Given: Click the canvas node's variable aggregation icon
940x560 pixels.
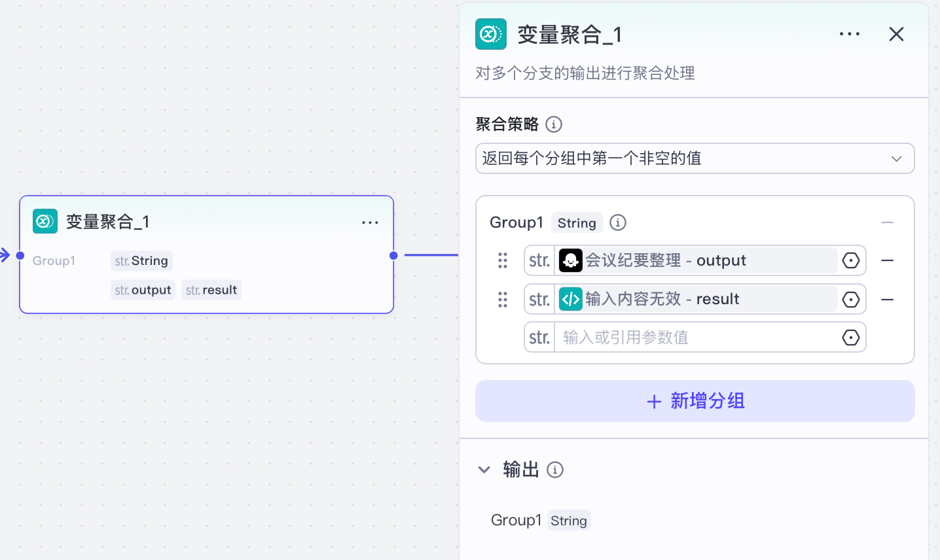Looking at the screenshot, I should coord(45,222).
